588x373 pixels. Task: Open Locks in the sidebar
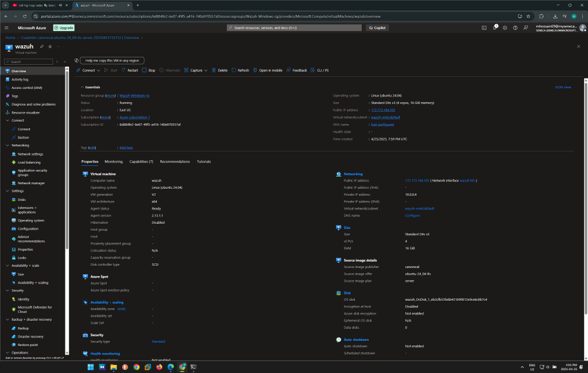(22, 258)
